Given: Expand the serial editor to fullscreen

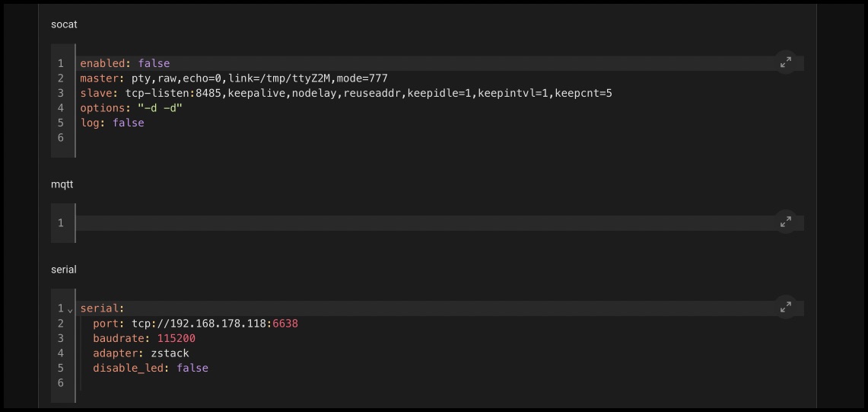Looking at the screenshot, I should click(786, 308).
